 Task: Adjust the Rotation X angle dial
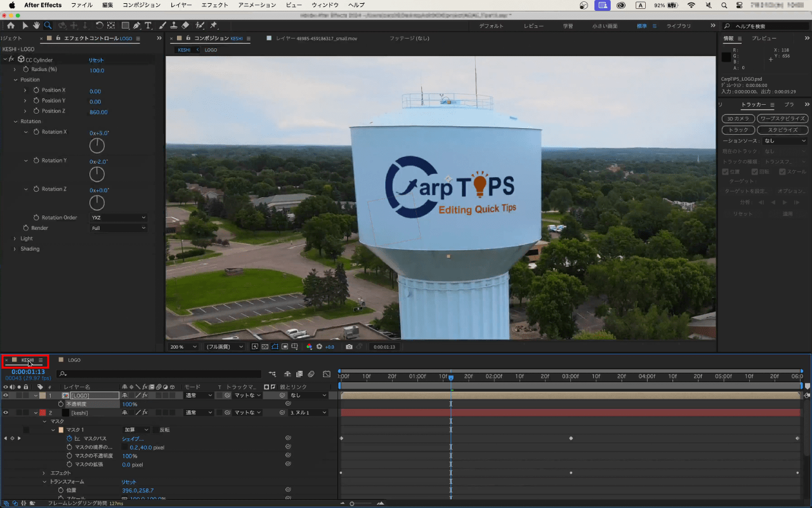pos(96,146)
